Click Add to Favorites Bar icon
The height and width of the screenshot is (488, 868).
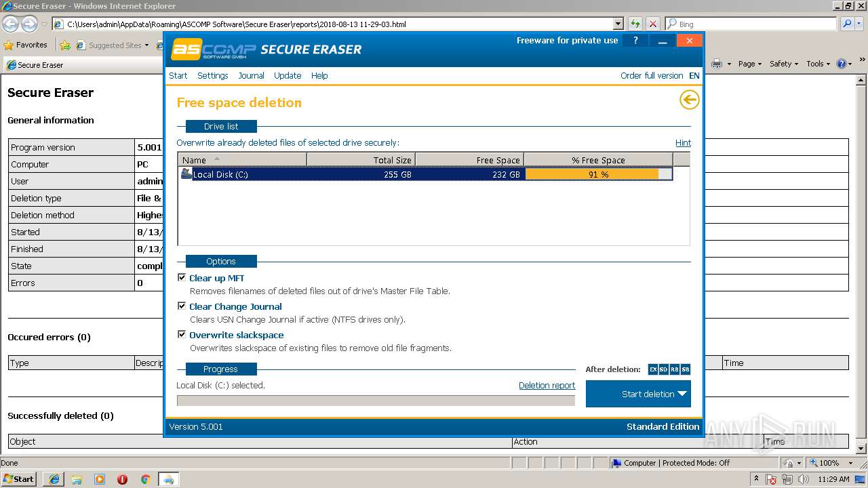click(x=65, y=45)
